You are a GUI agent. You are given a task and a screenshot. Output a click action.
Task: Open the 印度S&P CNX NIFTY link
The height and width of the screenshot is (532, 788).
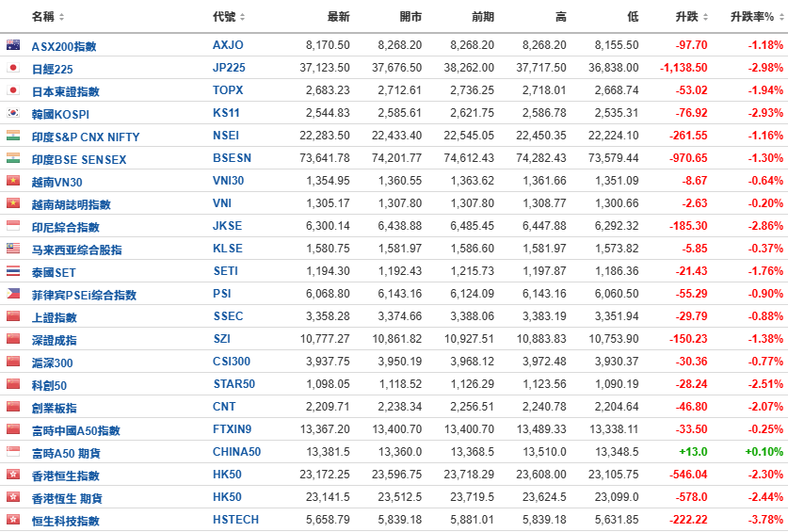point(86,137)
